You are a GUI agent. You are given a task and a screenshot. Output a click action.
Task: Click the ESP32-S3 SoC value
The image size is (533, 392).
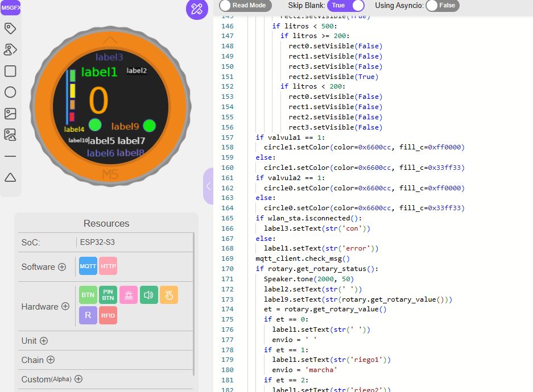point(97,243)
